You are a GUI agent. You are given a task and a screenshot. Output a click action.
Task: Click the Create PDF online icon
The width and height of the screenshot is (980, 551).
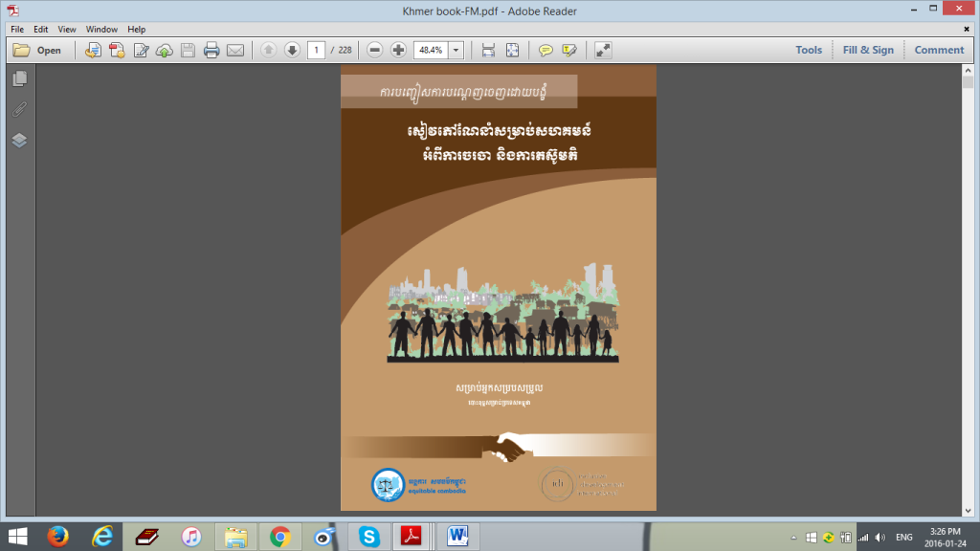click(x=117, y=50)
